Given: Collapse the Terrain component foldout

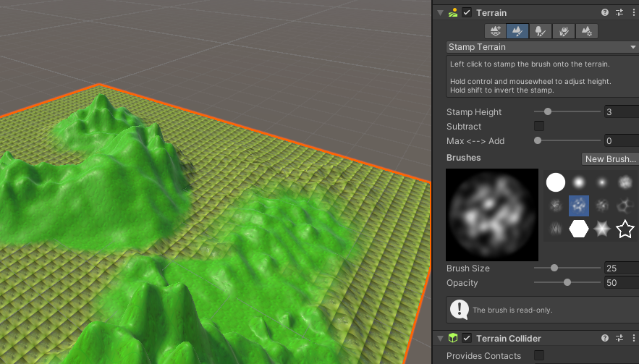Looking at the screenshot, I should pos(440,12).
